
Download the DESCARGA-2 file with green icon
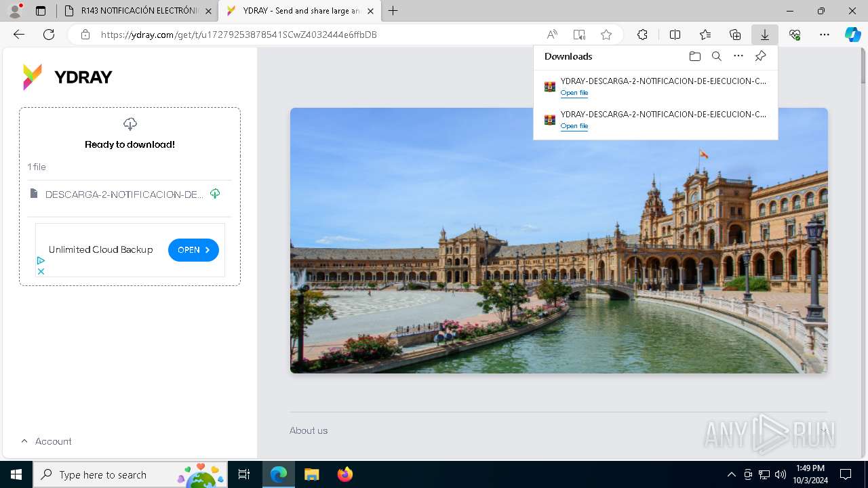[x=215, y=194]
